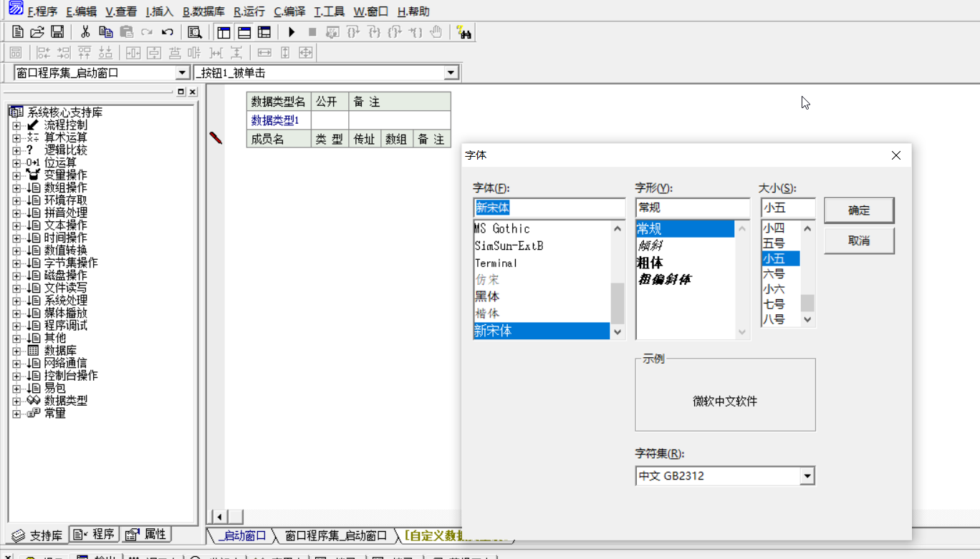Close the support library side panel
This screenshot has height=559, width=980.
[x=193, y=92]
